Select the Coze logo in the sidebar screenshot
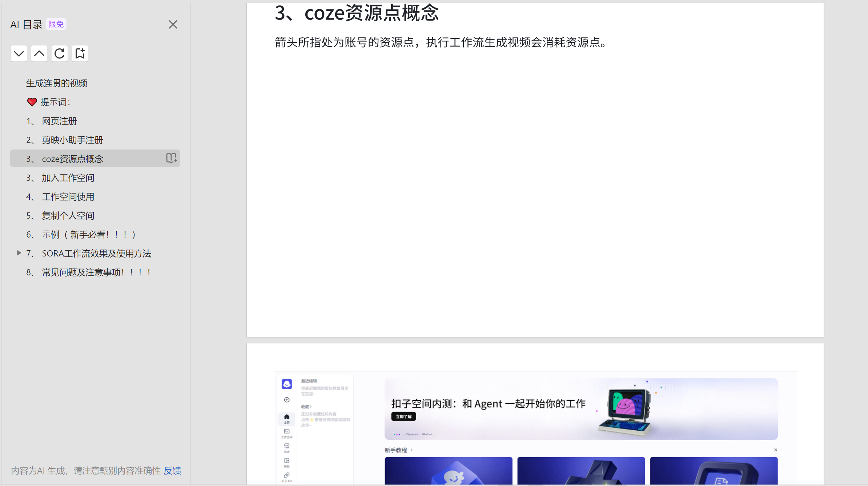868x486 pixels. 287,384
